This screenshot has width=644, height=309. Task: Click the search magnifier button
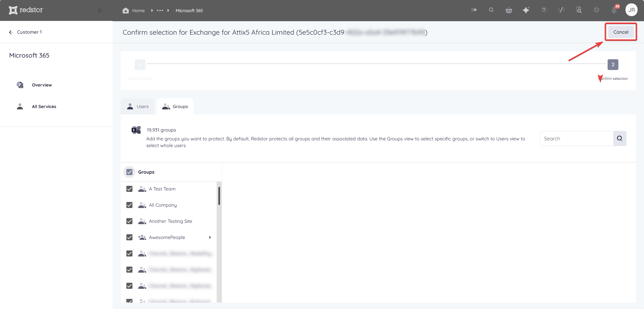coord(620,138)
